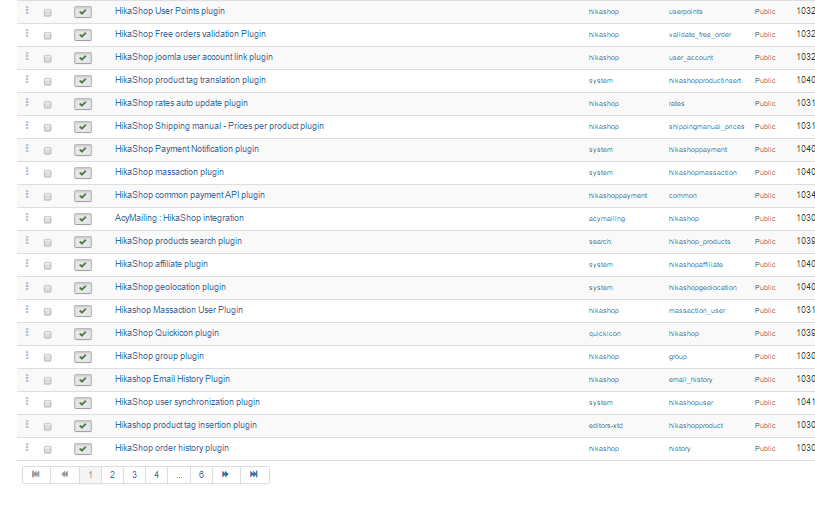
Task: Disable HikaShop User Points plugin status icon
Action: 83,12
